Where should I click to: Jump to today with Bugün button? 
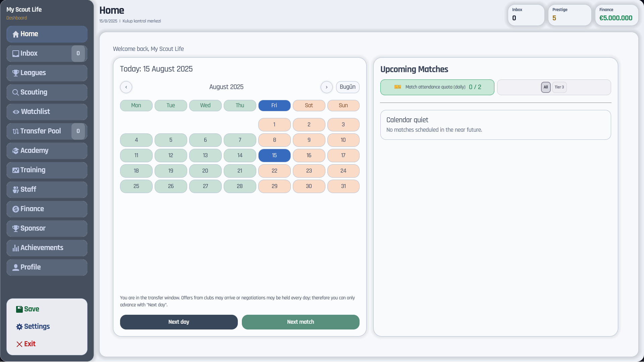347,87
